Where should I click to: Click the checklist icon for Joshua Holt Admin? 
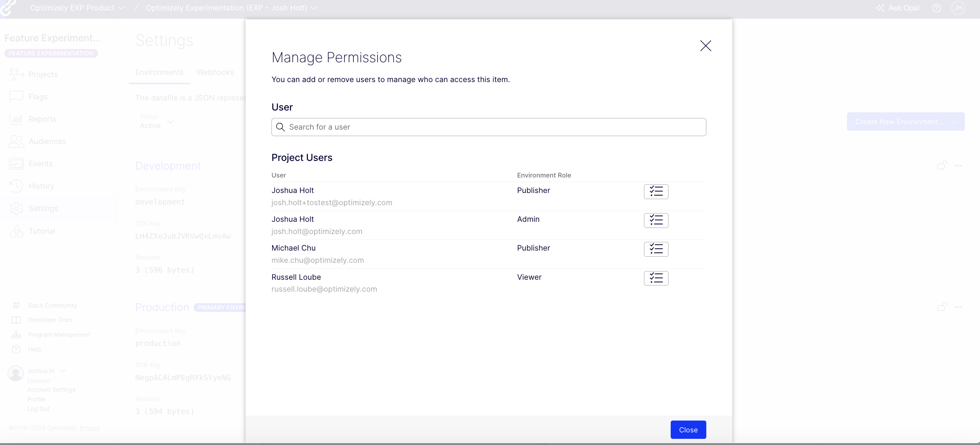[x=655, y=220]
